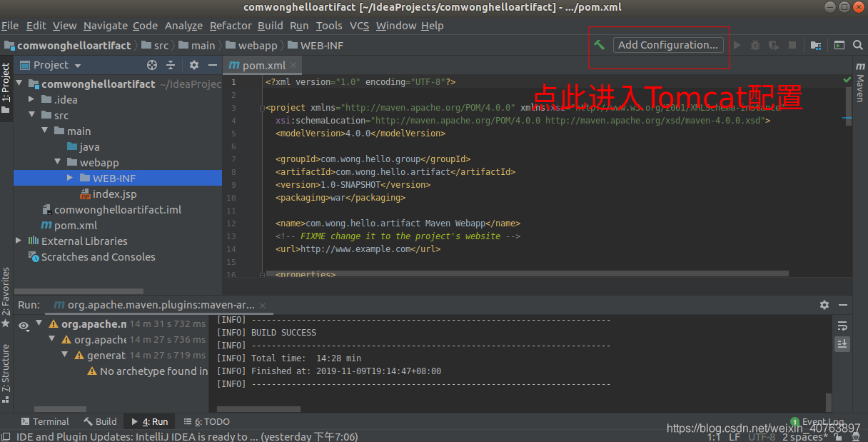Toggle the eye view filter in Run panel
Viewport: 868px width, 442px height.
[x=24, y=325]
